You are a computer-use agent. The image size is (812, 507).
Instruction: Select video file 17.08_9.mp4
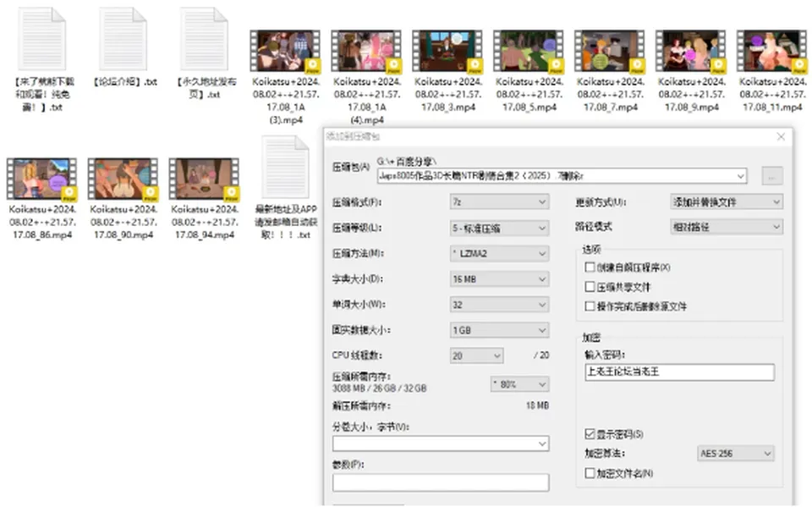pyautogui.click(x=691, y=50)
